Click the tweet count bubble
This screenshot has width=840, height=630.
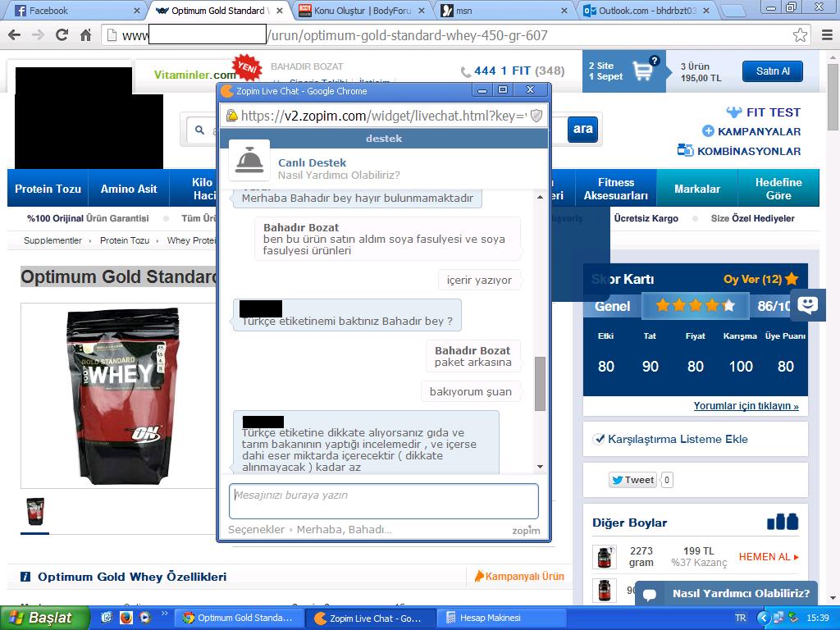(x=666, y=480)
